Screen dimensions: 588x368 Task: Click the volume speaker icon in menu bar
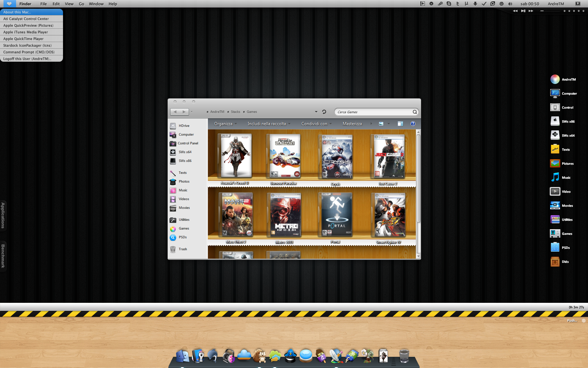510,4
